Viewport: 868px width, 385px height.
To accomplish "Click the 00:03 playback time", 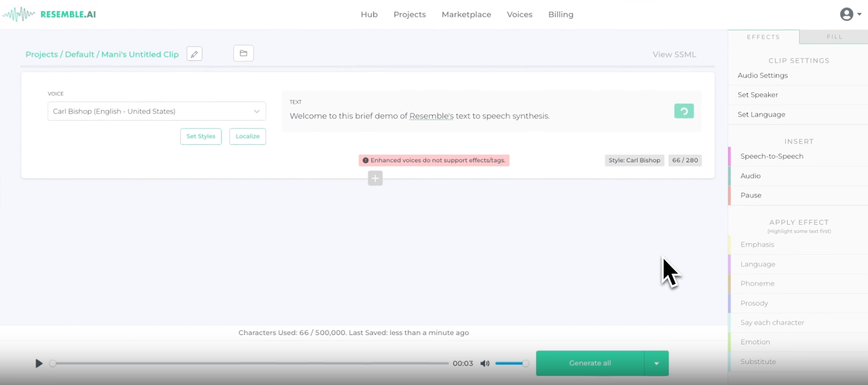I will [463, 363].
